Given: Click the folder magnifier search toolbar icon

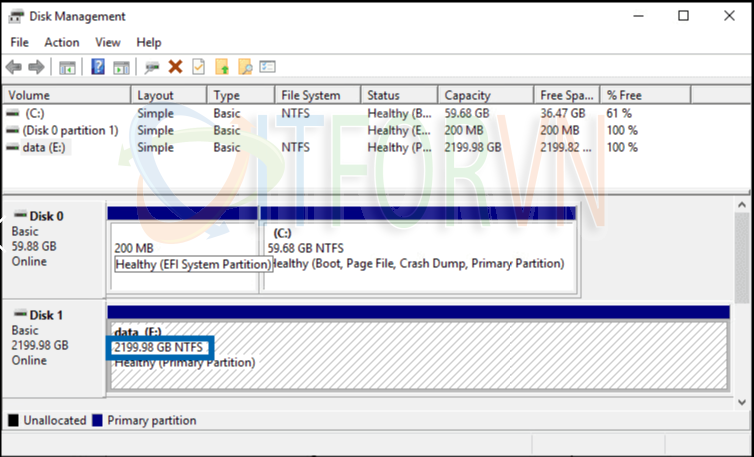Looking at the screenshot, I should [x=245, y=67].
